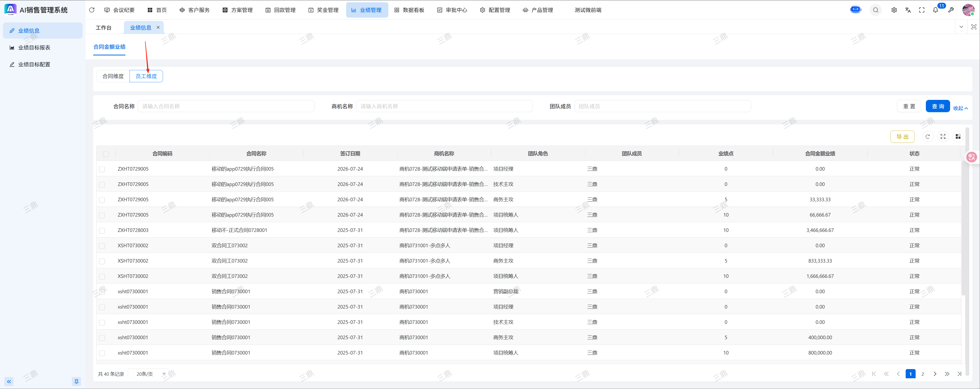Open column settings grid icon
980x389 pixels.
click(958, 136)
